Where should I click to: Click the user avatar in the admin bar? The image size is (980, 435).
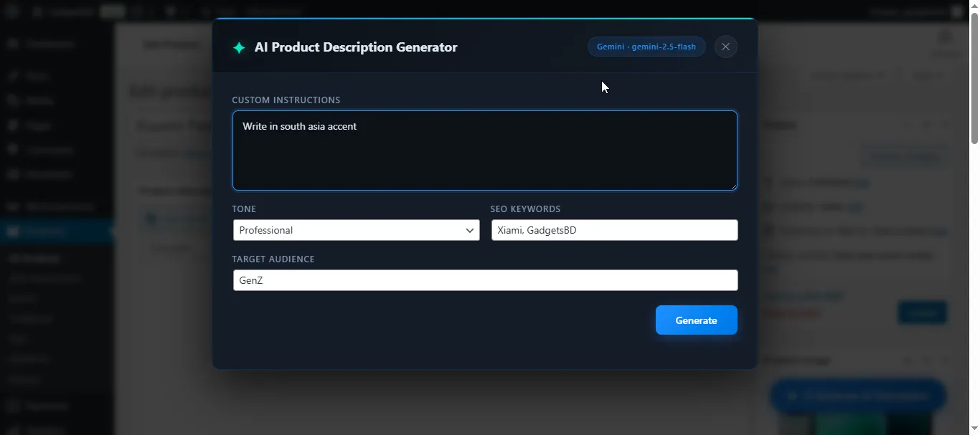(955, 11)
